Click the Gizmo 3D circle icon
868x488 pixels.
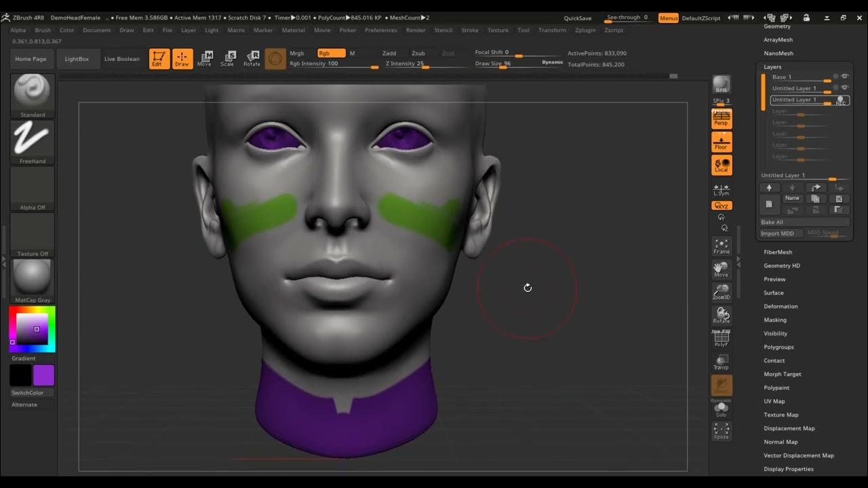pyautogui.click(x=275, y=59)
